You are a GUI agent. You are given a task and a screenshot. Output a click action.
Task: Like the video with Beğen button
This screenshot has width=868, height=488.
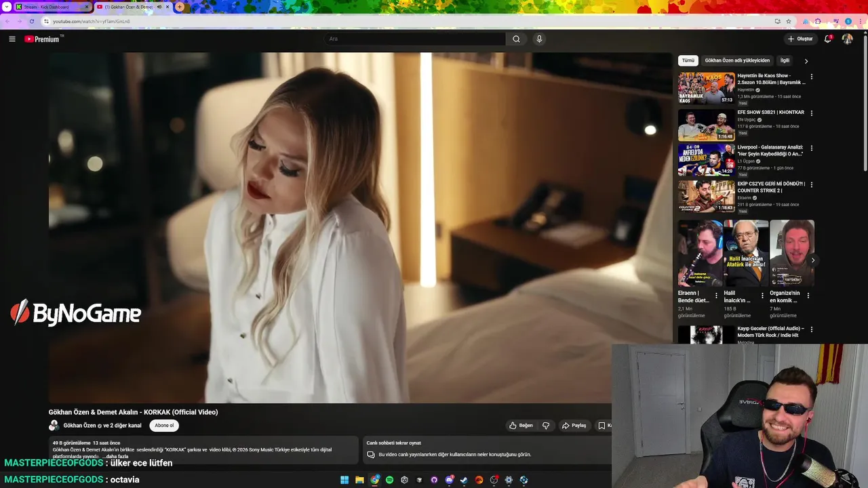[521, 426]
